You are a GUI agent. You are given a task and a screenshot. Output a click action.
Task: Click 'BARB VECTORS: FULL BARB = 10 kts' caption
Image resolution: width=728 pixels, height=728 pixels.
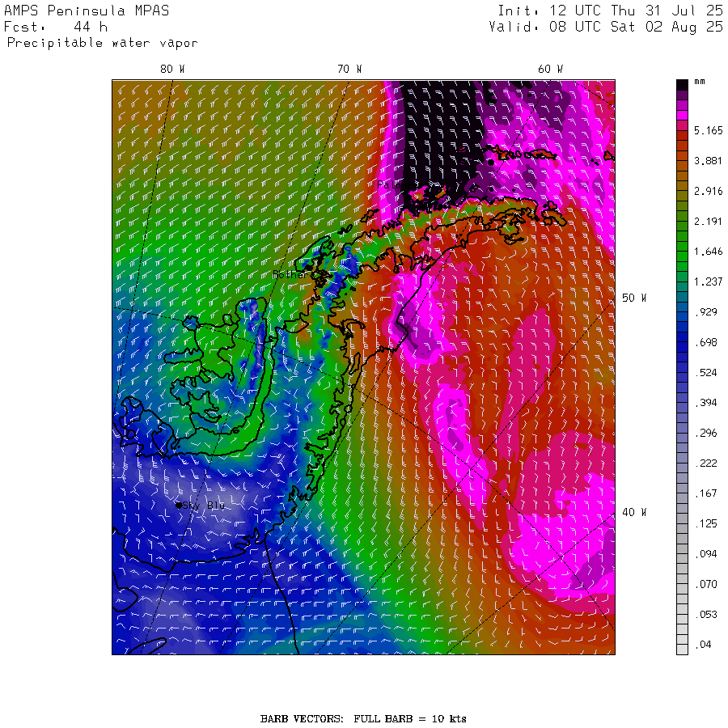pos(363,719)
